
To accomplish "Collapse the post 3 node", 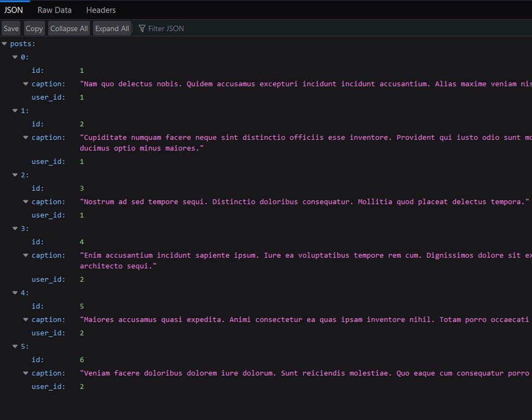I will [15, 229].
